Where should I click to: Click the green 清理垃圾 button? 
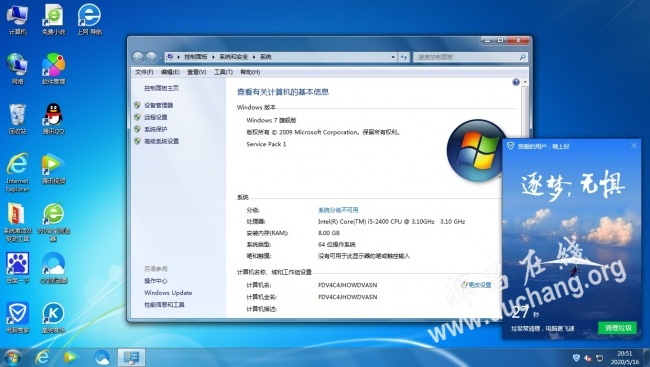coord(618,328)
